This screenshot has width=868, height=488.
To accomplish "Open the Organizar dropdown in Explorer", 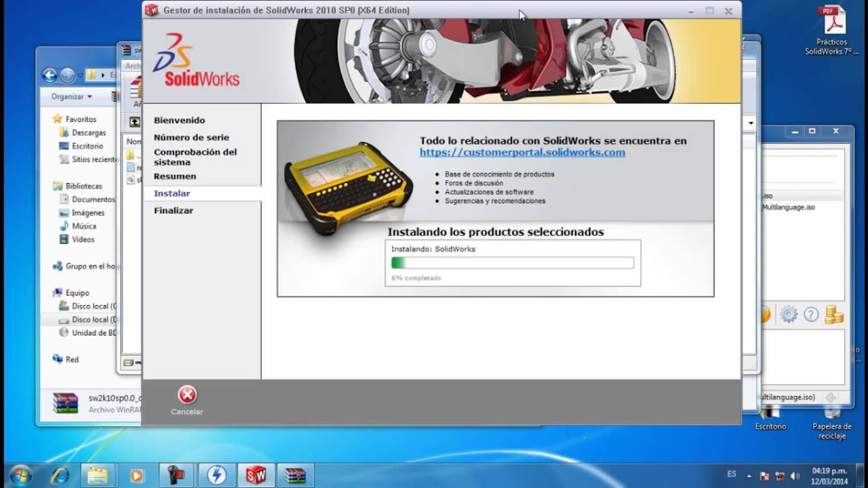I will (x=71, y=97).
